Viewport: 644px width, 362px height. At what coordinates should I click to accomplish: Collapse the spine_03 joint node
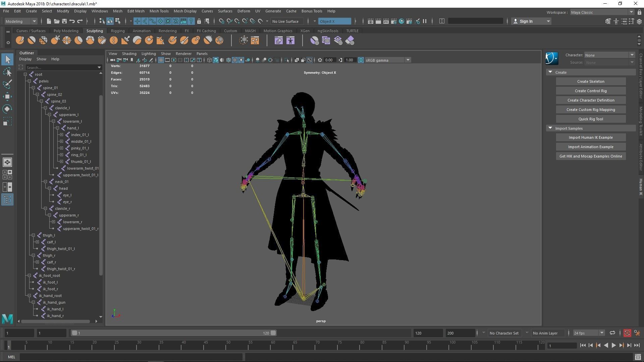pyautogui.click(x=41, y=101)
